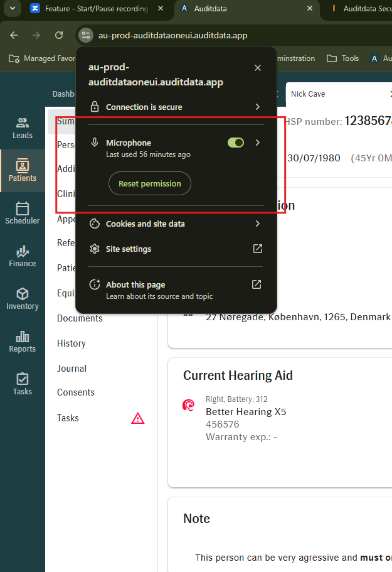Click 'Last used 56 minutes ago' text
Viewport: 392px width, 572px height.
(x=148, y=154)
